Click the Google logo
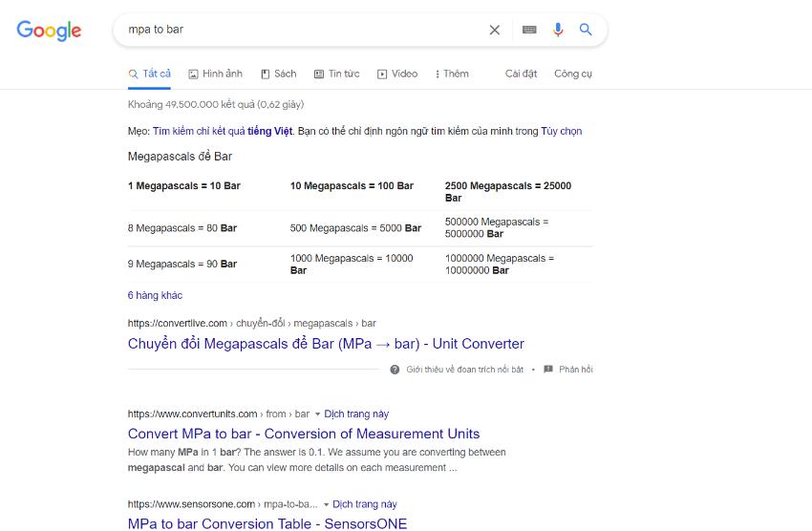 point(49,31)
